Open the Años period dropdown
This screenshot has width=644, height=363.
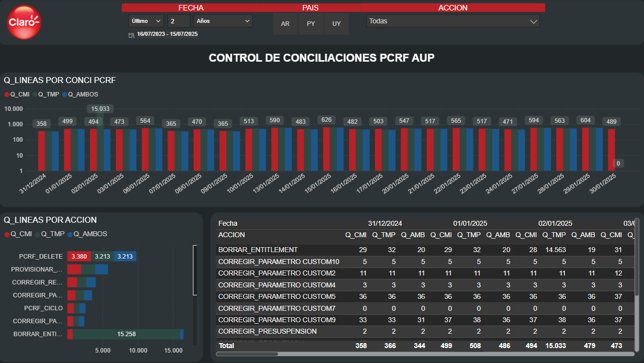click(223, 21)
